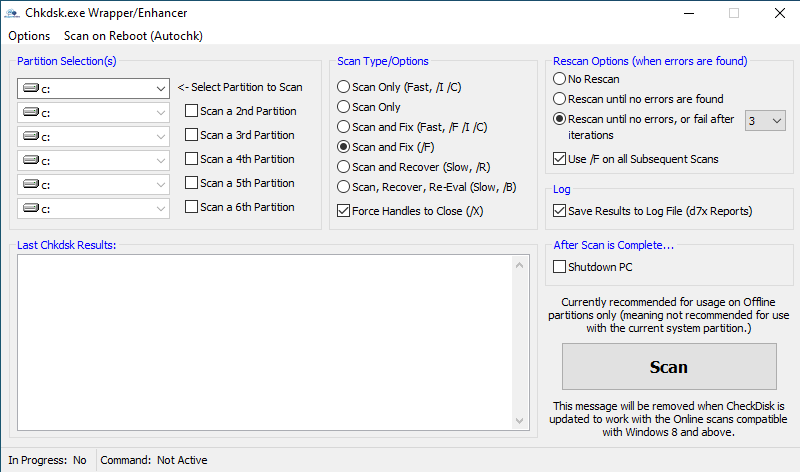Open the 3rd partition dropdown
Screen dimensions: 800x472
93,137
